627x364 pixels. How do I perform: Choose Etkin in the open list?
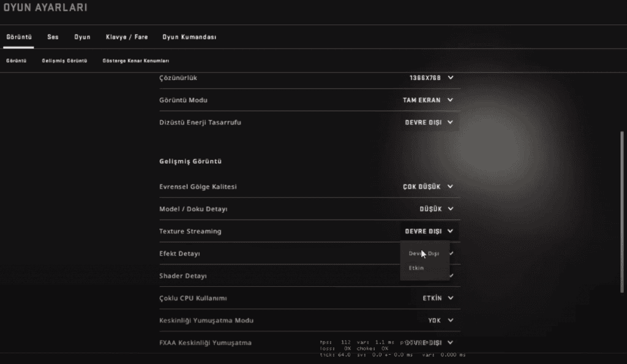416,268
